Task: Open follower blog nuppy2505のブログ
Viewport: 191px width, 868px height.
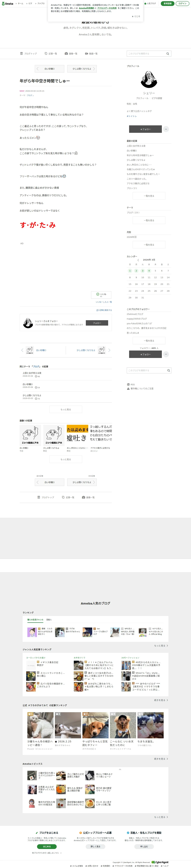Action: [137, 318]
